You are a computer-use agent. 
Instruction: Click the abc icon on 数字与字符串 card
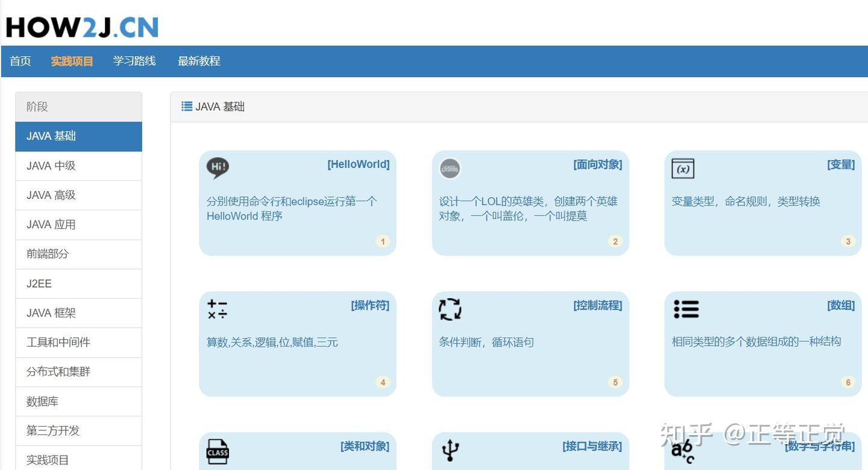[684, 451]
